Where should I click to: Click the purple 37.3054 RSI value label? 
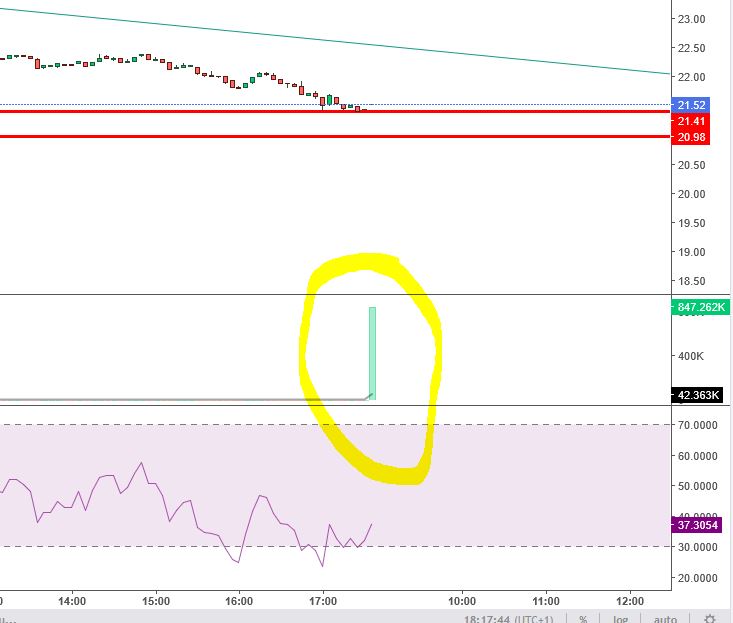(x=699, y=524)
